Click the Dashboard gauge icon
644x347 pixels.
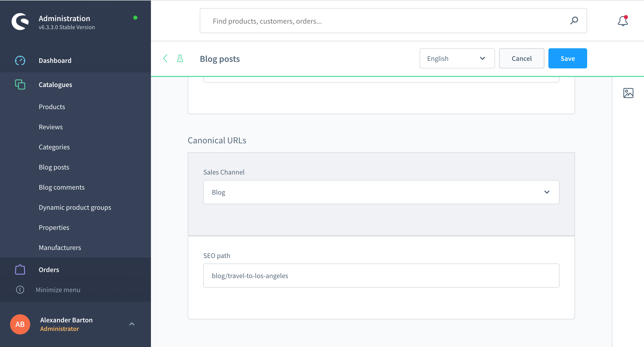[20, 60]
